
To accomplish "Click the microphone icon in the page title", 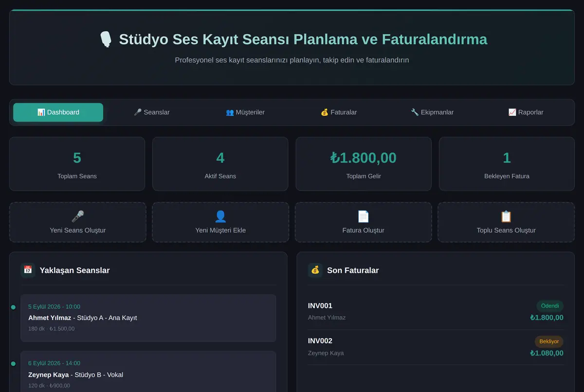I will 106,39.
